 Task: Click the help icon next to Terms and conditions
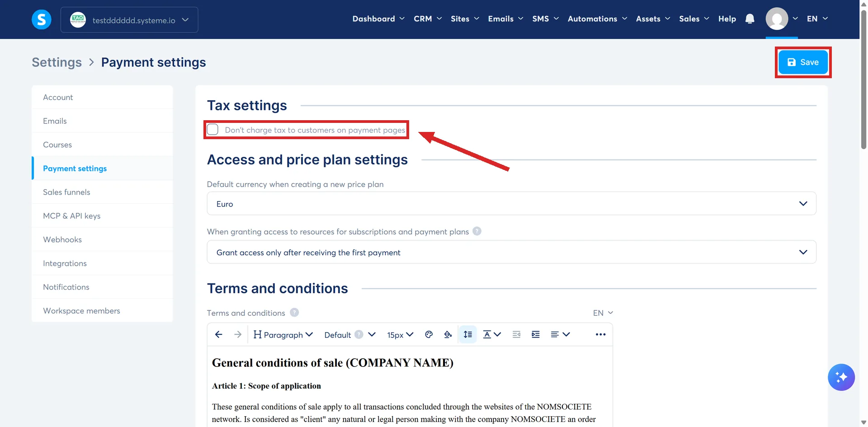[294, 312]
